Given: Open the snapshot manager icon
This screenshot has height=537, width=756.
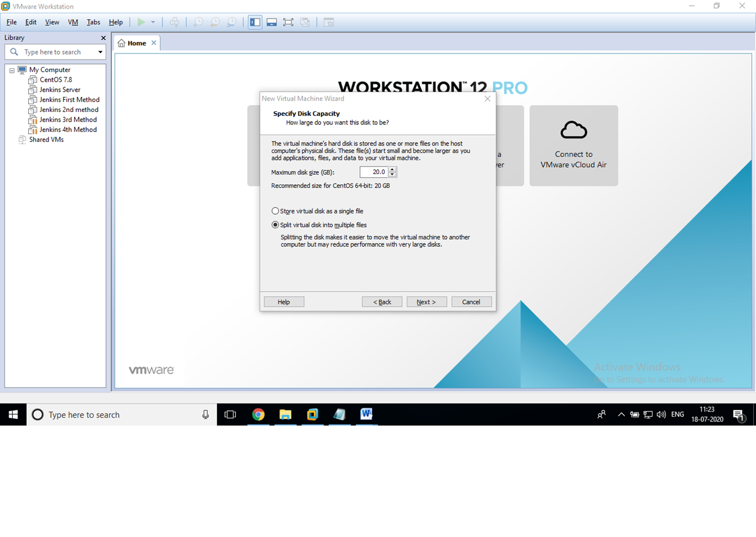Looking at the screenshot, I should pyautogui.click(x=231, y=22).
